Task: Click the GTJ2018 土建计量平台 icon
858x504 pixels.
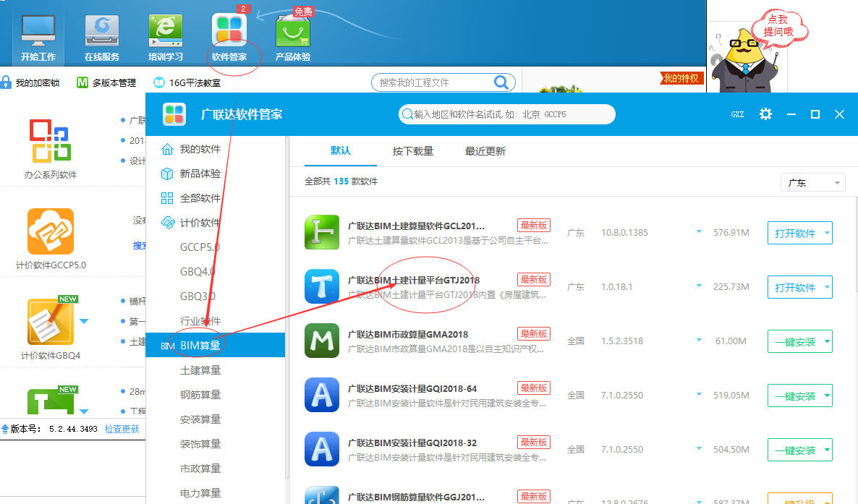Action: point(322,286)
